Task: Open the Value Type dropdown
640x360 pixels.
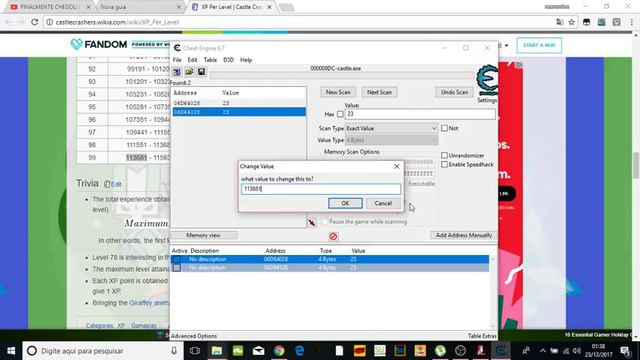Action: tap(391, 140)
